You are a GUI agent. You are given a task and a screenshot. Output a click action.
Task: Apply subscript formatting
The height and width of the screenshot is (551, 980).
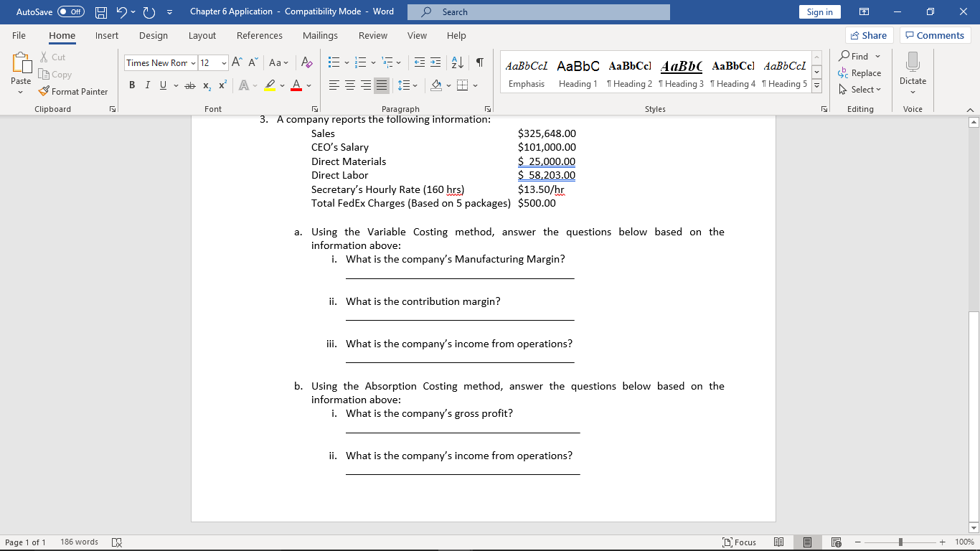pyautogui.click(x=205, y=85)
